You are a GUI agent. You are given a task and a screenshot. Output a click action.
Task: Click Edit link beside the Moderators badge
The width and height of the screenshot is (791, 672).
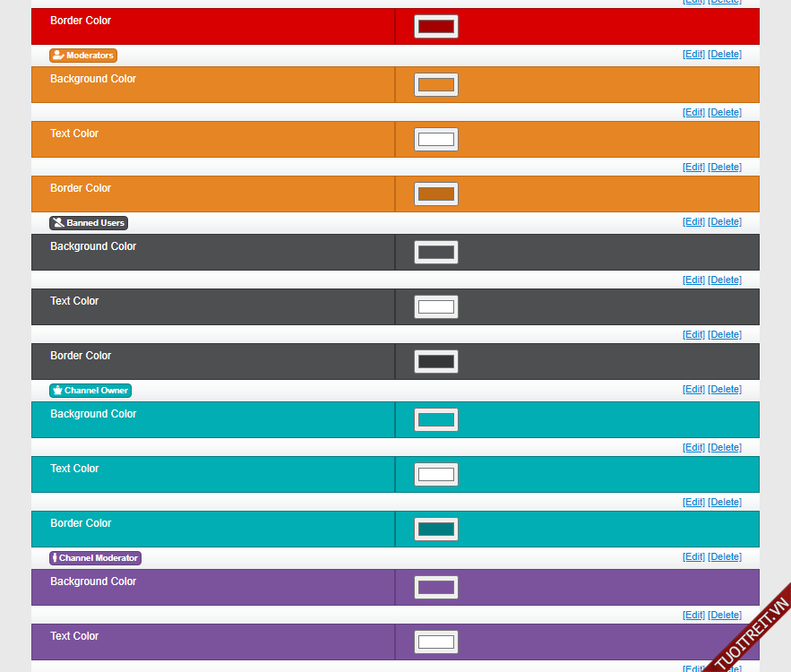(693, 55)
